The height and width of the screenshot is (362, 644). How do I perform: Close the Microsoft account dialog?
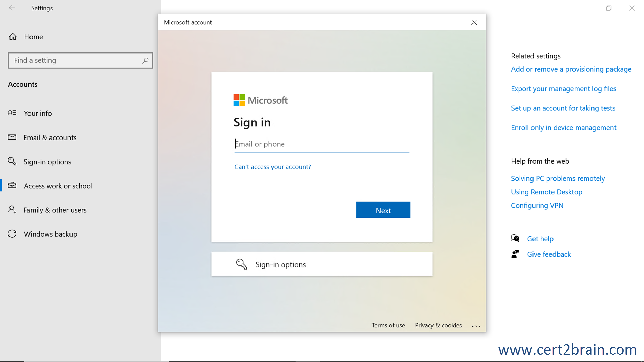click(474, 22)
